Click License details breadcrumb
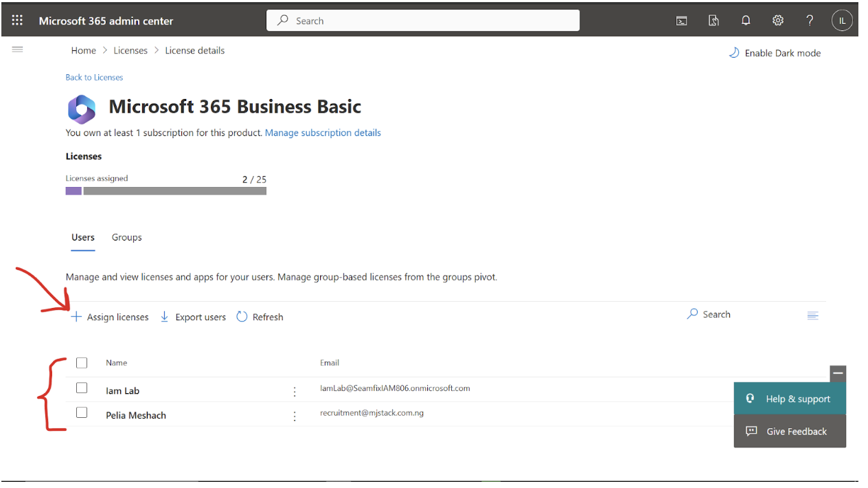Viewport: 868px width, 488px height. (195, 50)
